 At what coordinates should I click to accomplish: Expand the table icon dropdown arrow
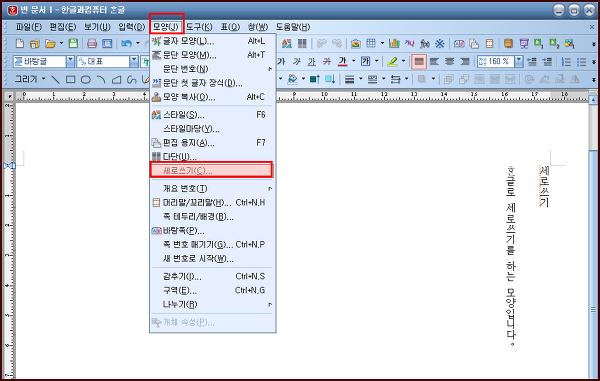(382, 43)
